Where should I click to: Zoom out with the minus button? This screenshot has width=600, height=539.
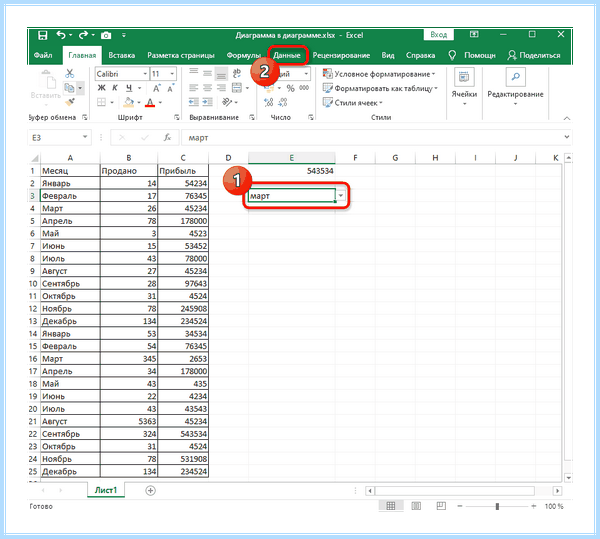[x=460, y=506]
